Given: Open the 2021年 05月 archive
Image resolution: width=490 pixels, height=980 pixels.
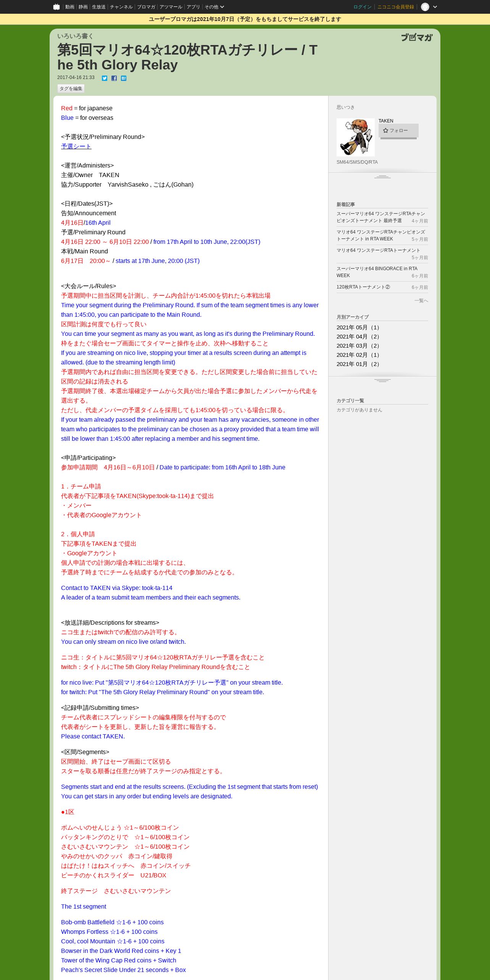Looking at the screenshot, I should (x=359, y=327).
